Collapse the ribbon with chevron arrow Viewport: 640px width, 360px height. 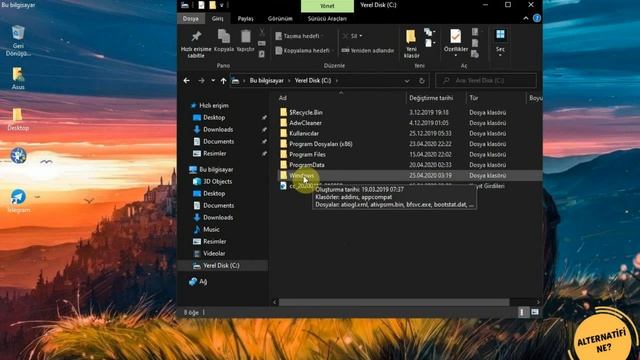coord(526,18)
